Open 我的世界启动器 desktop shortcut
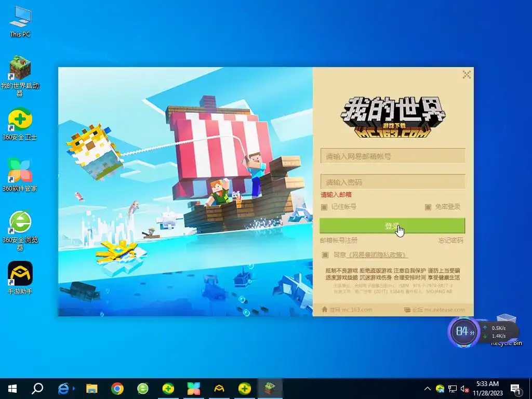 20,75
